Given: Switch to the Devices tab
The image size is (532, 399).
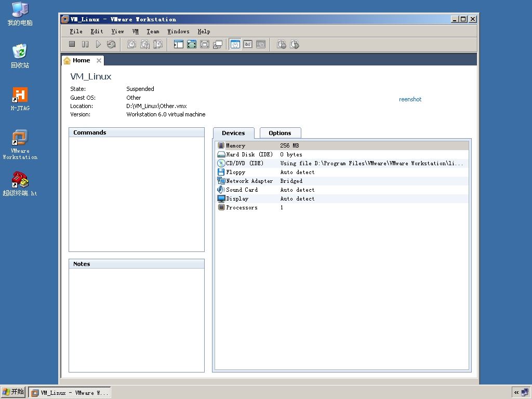Looking at the screenshot, I should point(233,133).
